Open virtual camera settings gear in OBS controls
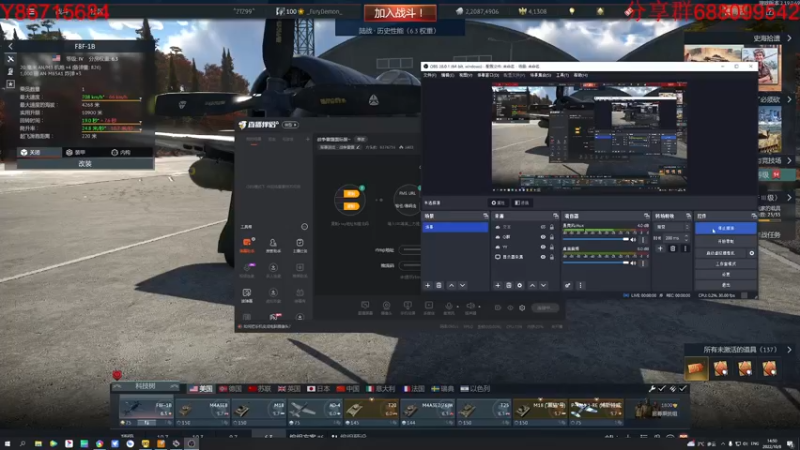The width and height of the screenshot is (800, 450). [x=752, y=253]
